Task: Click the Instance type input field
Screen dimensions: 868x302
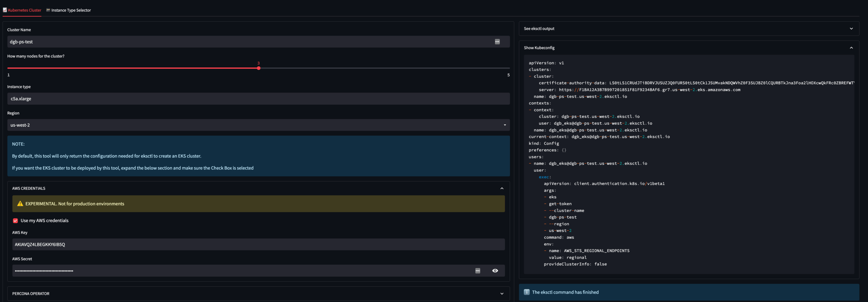Action: tap(258, 99)
